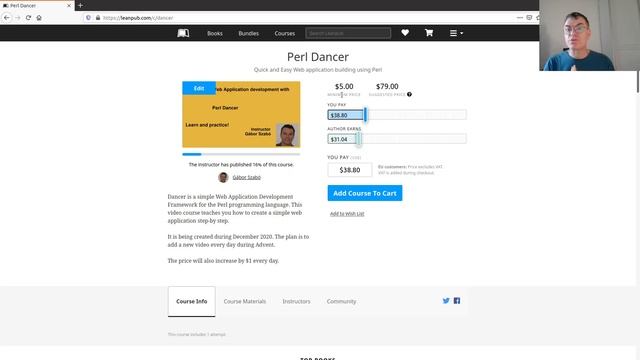Click the Author Earns slider handle
The height and width of the screenshot is (360, 640).
[x=359, y=139]
